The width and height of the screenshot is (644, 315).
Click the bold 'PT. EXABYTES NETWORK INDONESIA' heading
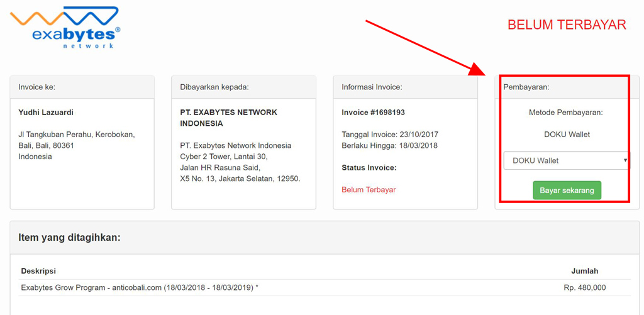229,118
